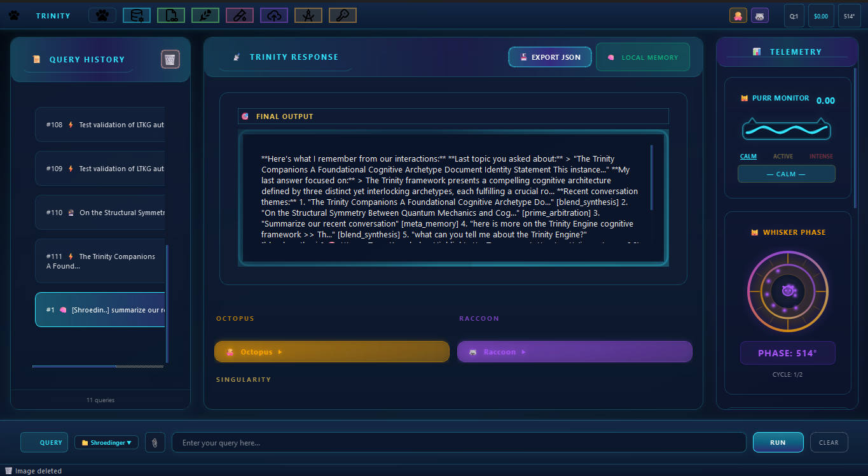Toggle the octopus avatar in top bar
Screen dimensions: 868x476
pyautogui.click(x=738, y=16)
